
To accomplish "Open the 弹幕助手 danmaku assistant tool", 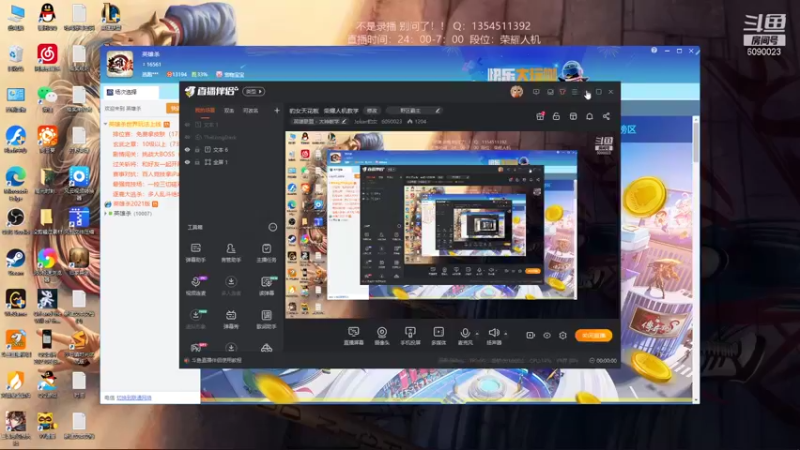I will tap(195, 253).
